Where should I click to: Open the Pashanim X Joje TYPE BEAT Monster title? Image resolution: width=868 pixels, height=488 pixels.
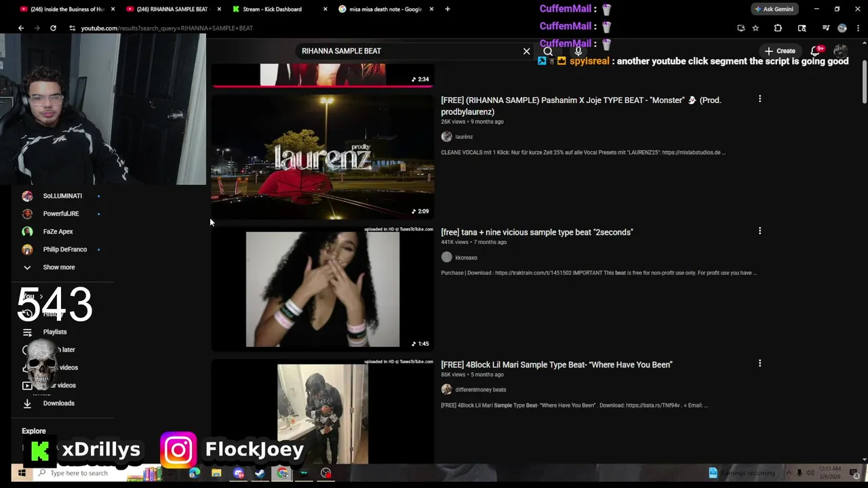[x=580, y=106]
